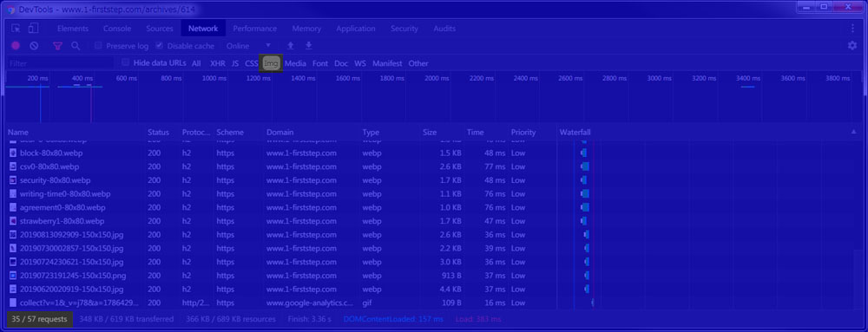Filter requests by All
Viewport: 868px width, 332px height.
point(196,63)
